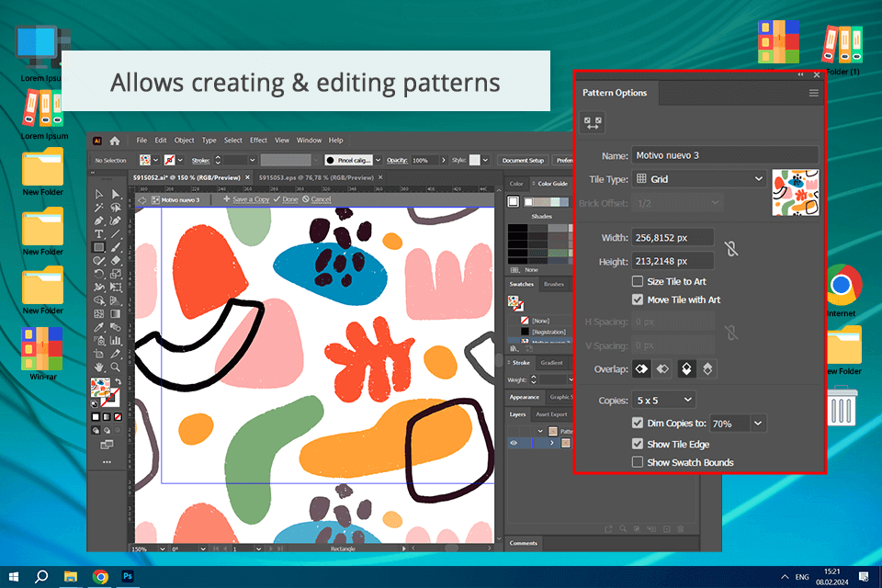Open the Pattern Options panel menu
882x588 pixels.
point(813,93)
